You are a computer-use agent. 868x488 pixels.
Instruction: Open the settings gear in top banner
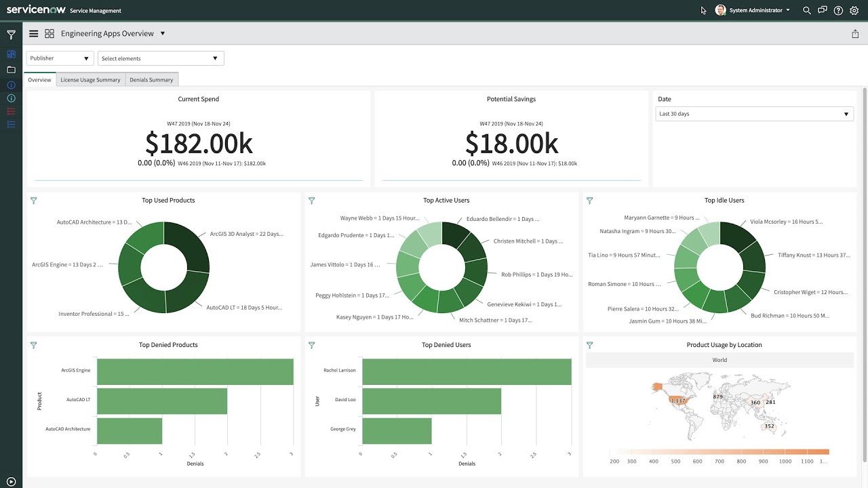[854, 11]
